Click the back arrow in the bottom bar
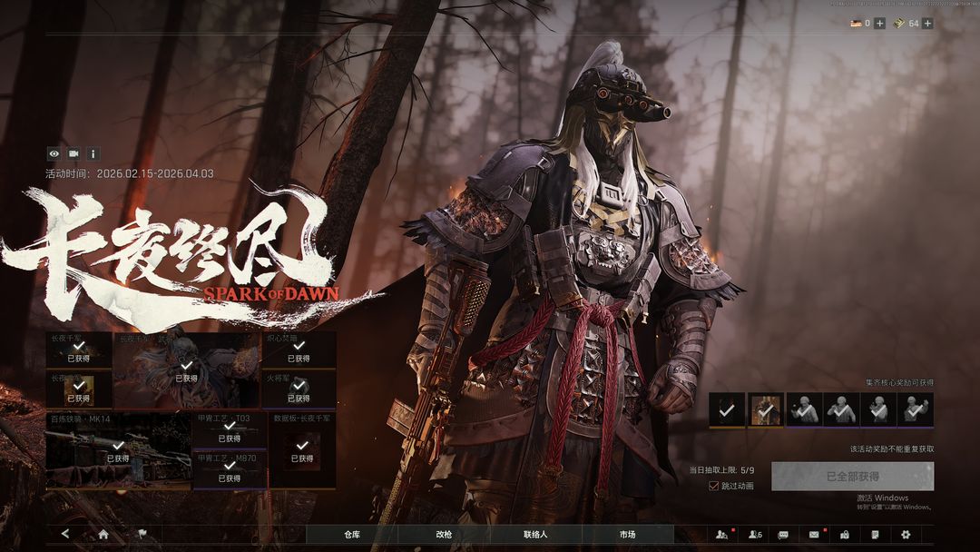 click(64, 534)
